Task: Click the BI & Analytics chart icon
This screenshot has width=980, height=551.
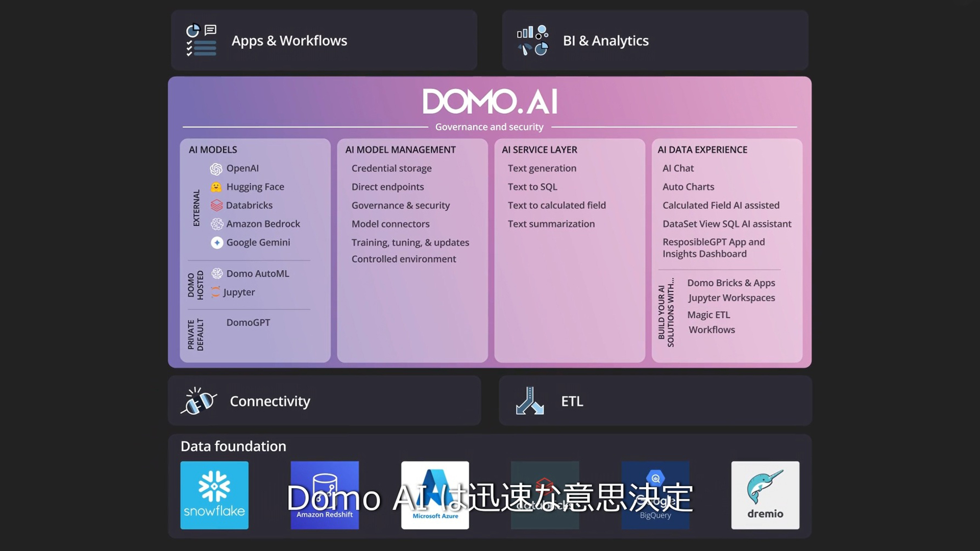Action: point(532,40)
